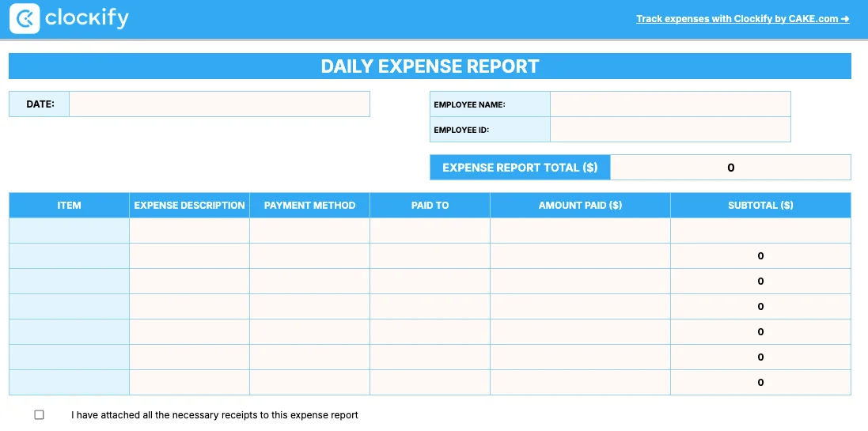This screenshot has height=431, width=868.
Task: Click the AMOUNT PAID ($) column header
Action: 580,206
